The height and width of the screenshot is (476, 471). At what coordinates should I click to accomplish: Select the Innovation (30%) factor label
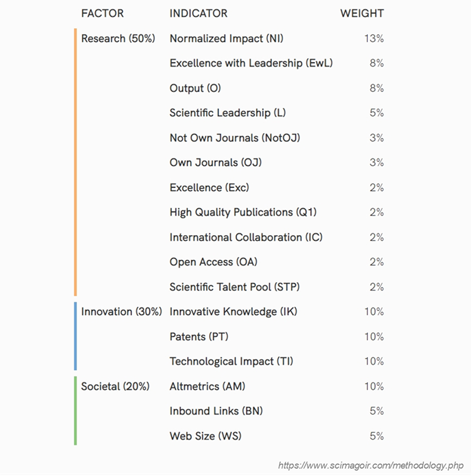coord(121,312)
